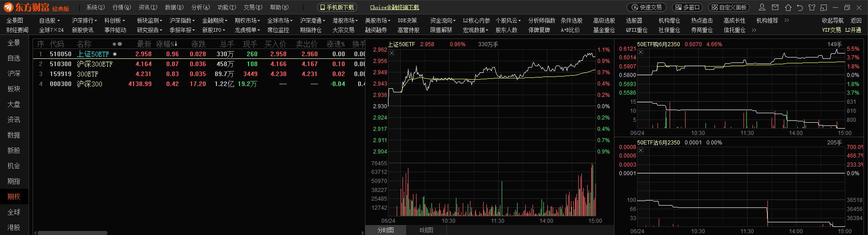This screenshot has height=235, width=868.
Task: Select 沪深 in left sidebar
Action: pyautogui.click(x=14, y=73)
